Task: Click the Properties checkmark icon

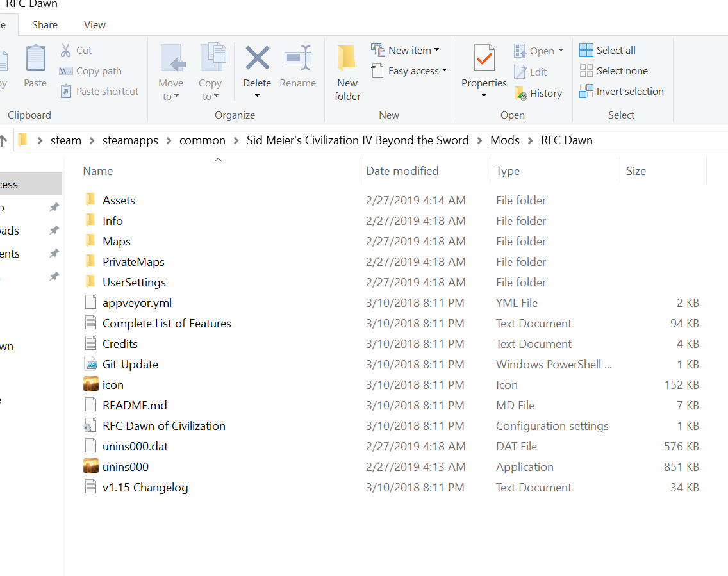Action: [484, 58]
